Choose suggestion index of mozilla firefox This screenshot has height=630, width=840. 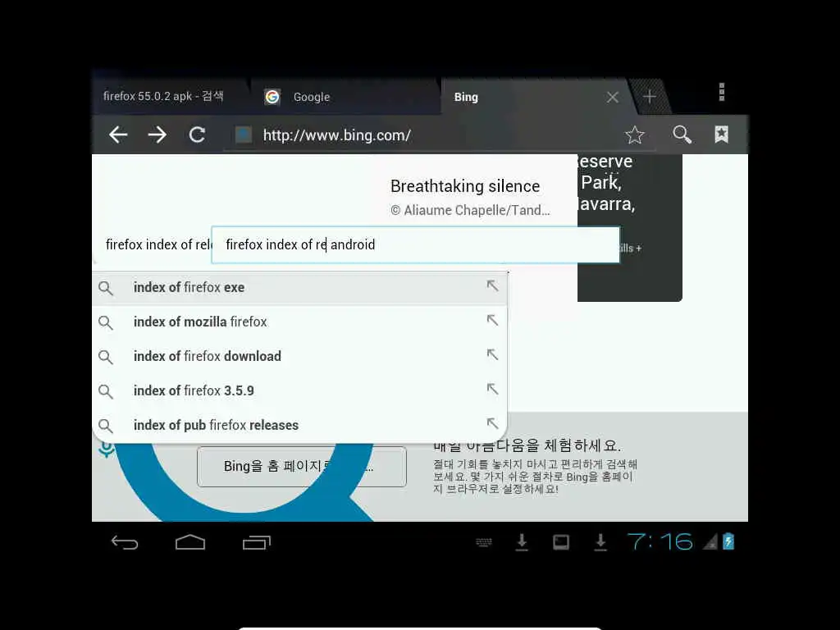tap(300, 322)
